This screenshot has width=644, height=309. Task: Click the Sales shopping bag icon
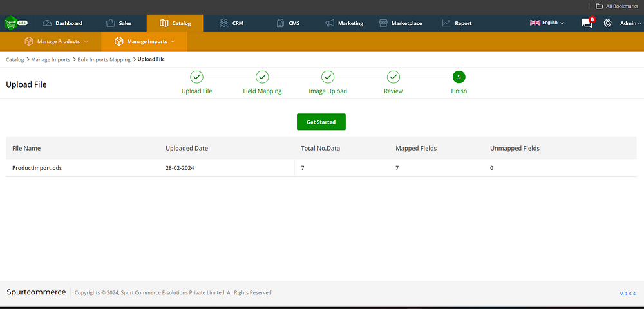tap(111, 23)
